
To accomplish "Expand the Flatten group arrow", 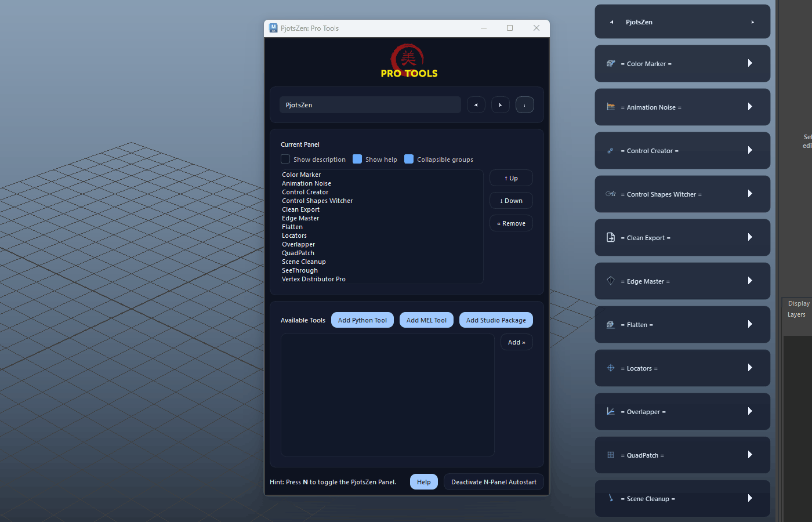I will tap(750, 324).
